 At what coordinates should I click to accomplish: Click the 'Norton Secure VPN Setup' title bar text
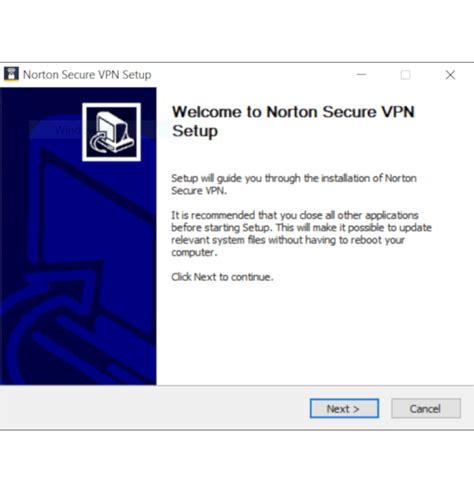[x=87, y=75]
